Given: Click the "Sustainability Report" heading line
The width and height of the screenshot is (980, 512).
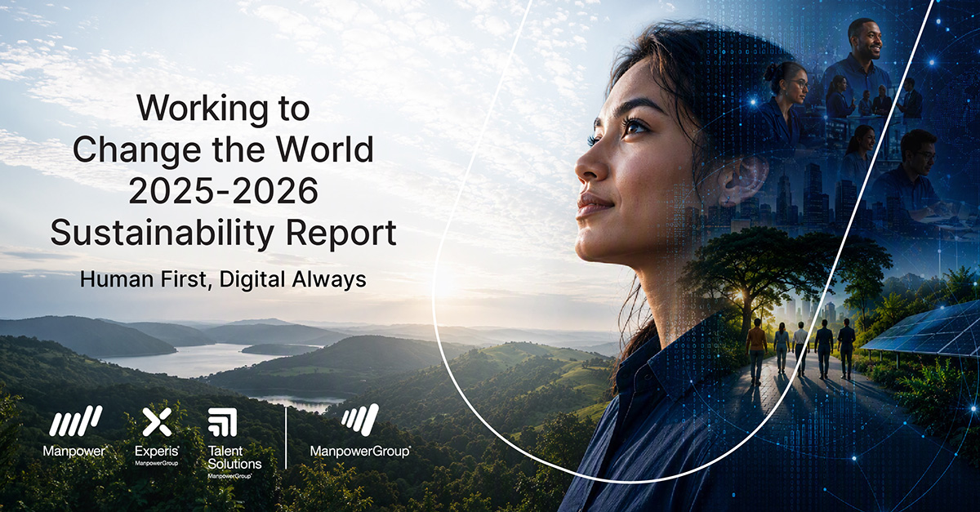Looking at the screenshot, I should point(223,234).
